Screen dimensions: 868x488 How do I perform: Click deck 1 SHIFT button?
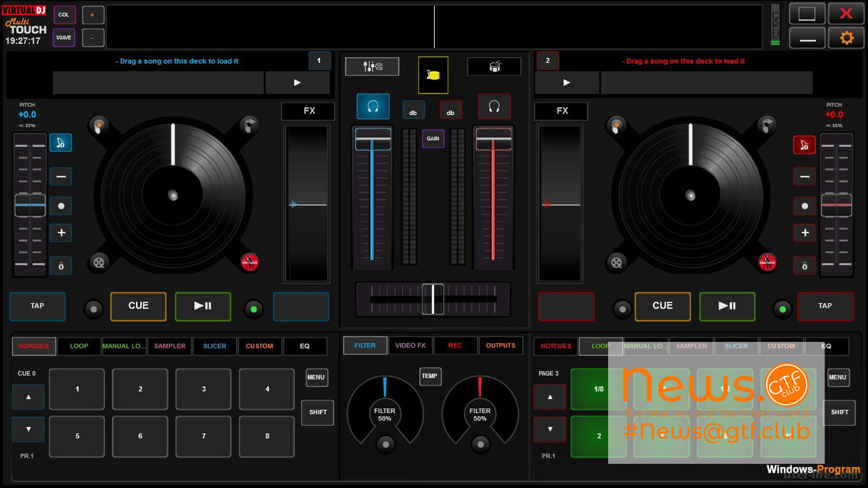(318, 412)
